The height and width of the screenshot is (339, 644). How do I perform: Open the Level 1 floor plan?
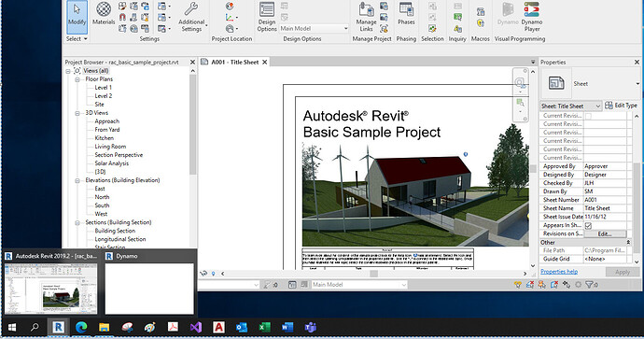[x=103, y=88]
